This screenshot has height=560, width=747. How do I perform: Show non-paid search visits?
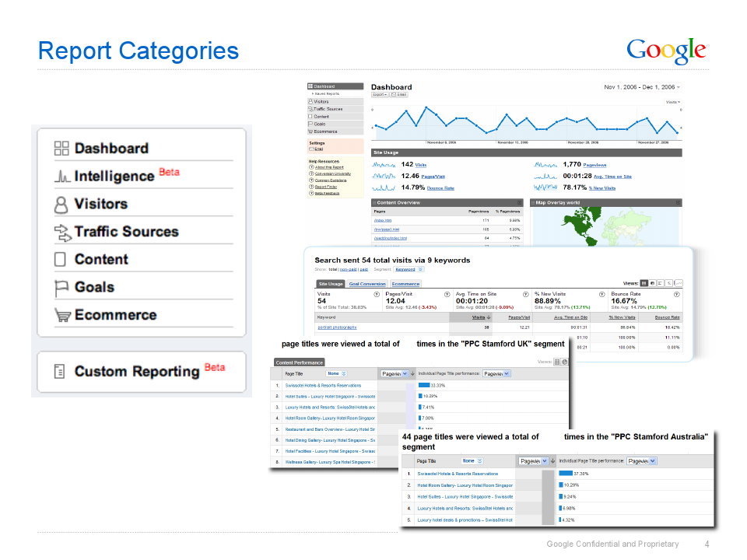click(348, 270)
